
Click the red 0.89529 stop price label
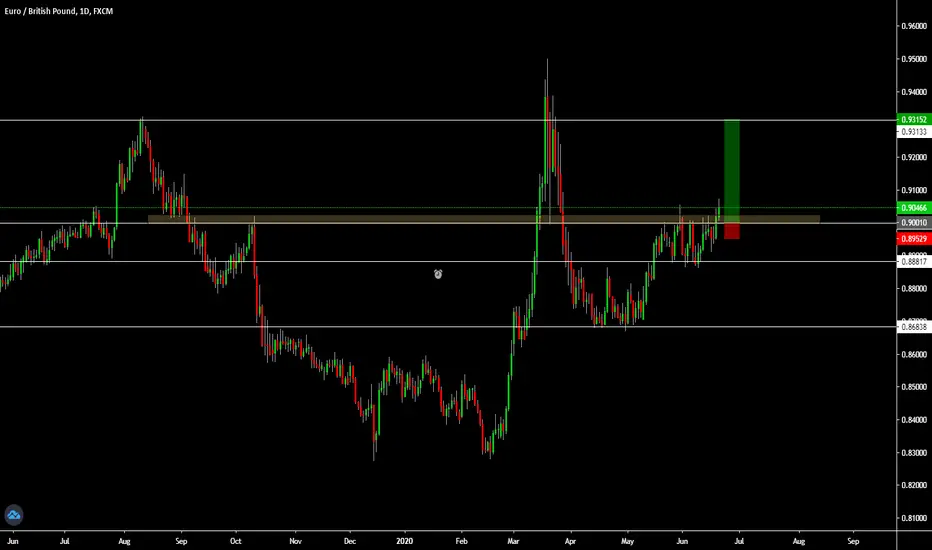(x=914, y=238)
